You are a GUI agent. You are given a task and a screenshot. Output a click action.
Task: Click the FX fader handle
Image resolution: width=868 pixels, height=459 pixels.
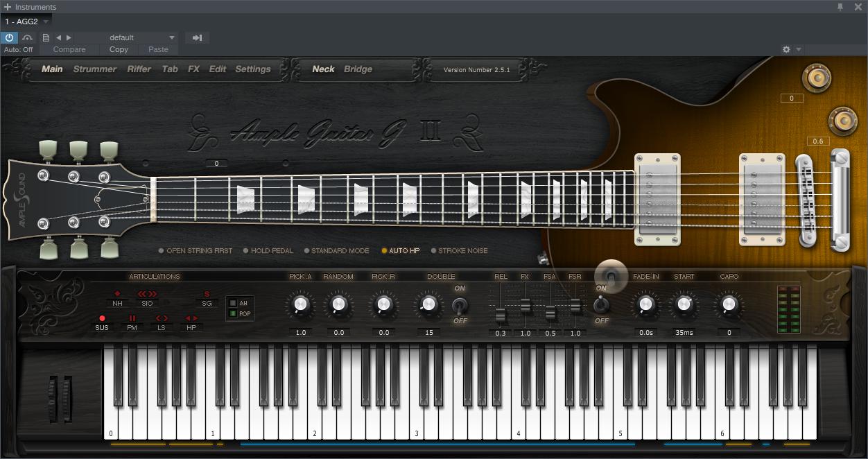525,305
